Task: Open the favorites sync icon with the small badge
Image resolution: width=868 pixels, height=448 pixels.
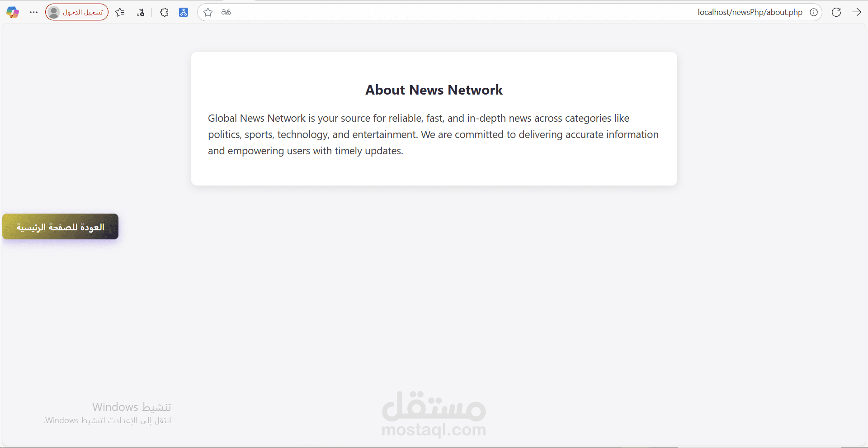Action: coord(141,12)
